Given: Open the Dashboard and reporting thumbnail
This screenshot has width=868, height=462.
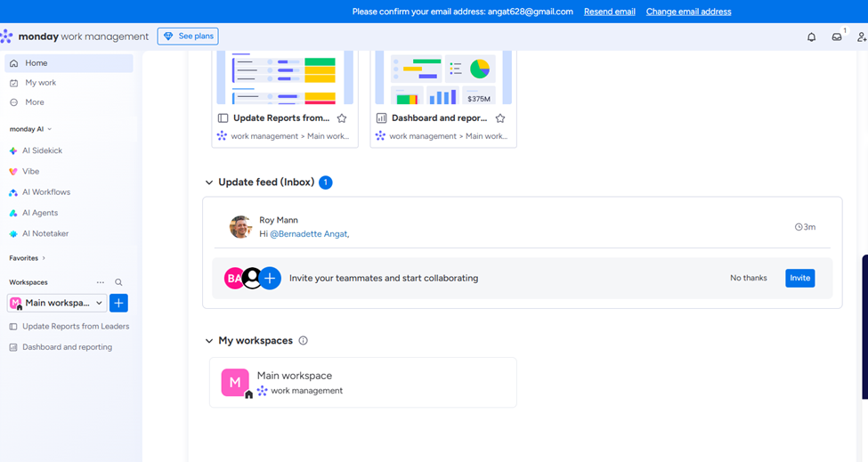Looking at the screenshot, I should 443,77.
